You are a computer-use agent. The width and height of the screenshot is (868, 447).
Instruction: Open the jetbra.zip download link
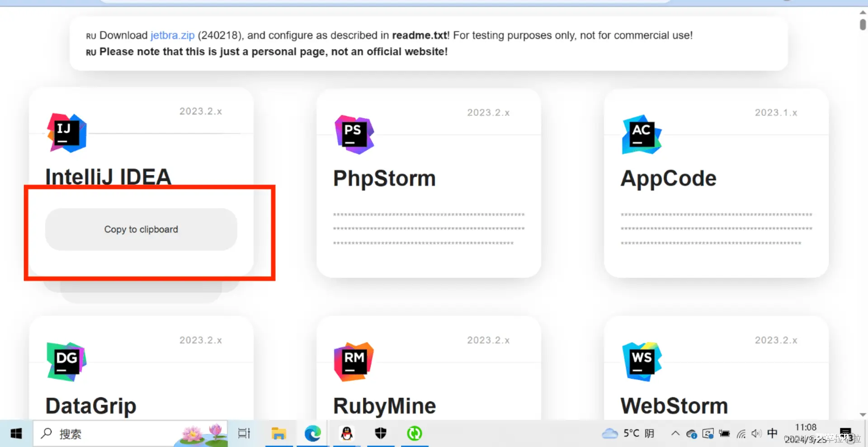point(172,35)
